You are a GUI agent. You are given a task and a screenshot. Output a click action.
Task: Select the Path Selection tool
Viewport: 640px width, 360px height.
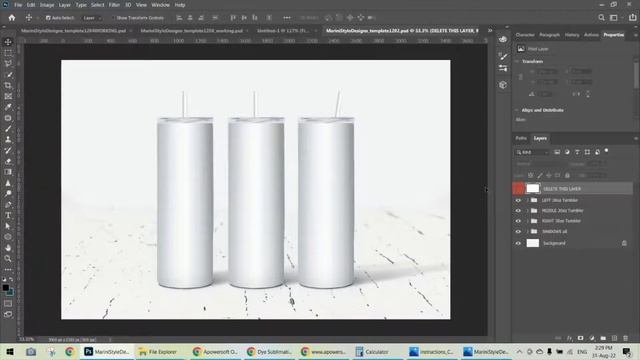pyautogui.click(x=8, y=226)
